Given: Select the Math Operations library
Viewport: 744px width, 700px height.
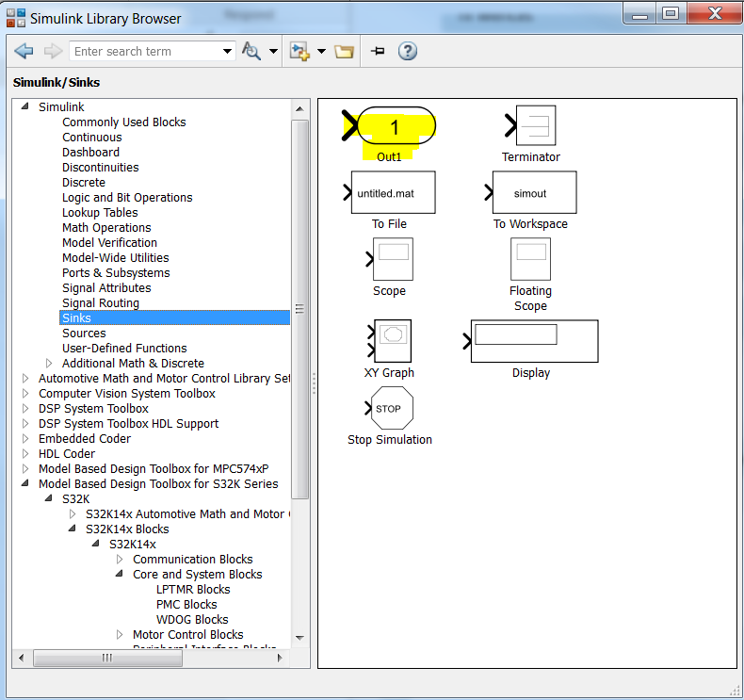Looking at the screenshot, I should click(x=106, y=228).
